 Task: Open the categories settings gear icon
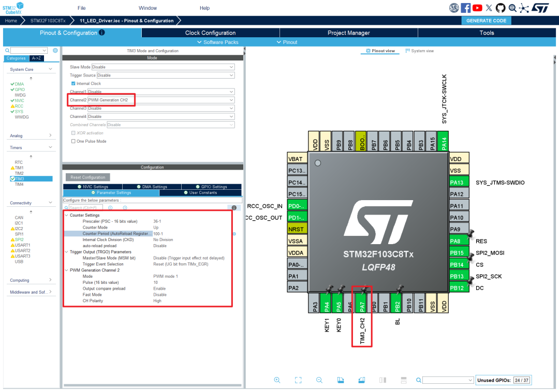tap(55, 51)
